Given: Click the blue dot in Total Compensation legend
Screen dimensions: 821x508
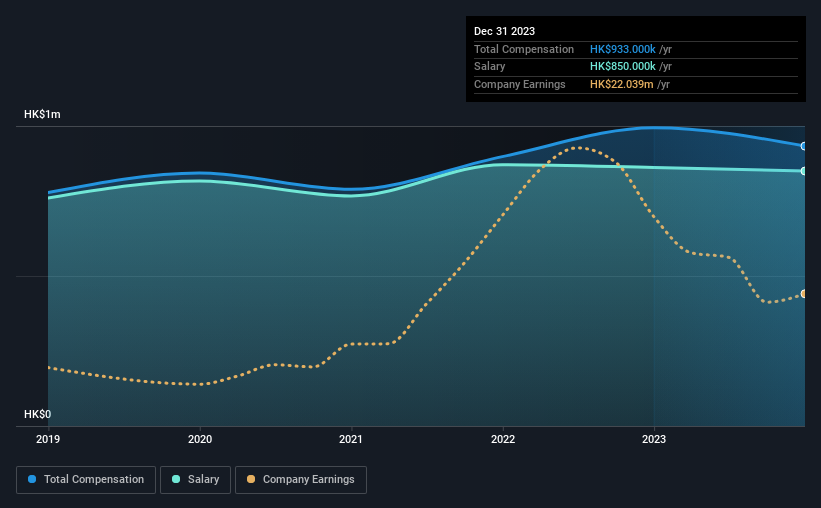Looking at the screenshot, I should (32, 479).
